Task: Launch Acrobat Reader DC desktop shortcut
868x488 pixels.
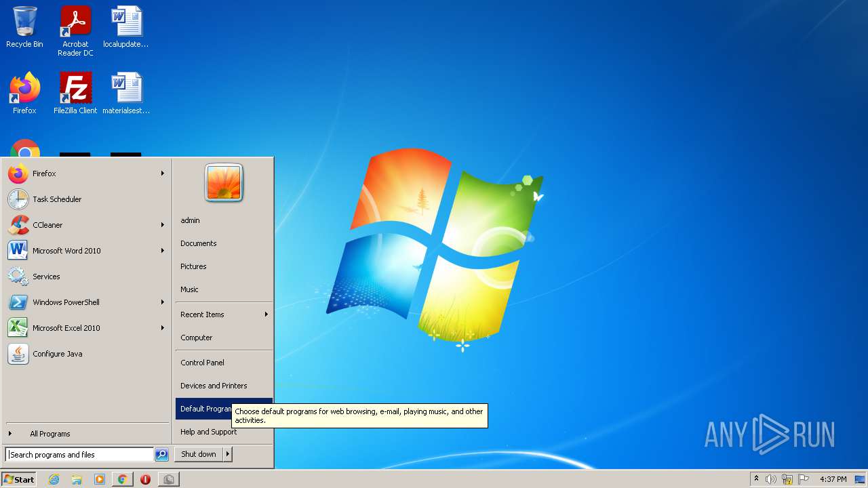Action: 75,31
